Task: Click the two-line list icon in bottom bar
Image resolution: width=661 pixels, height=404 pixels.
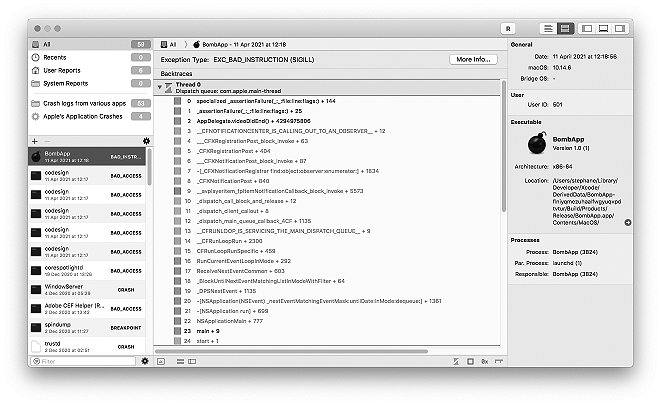Action: click(180, 361)
